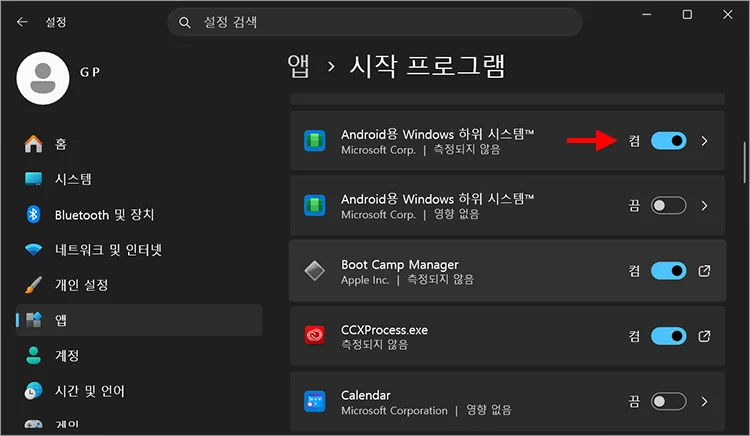Click the 'CCXProcess.exe' name text

384,330
